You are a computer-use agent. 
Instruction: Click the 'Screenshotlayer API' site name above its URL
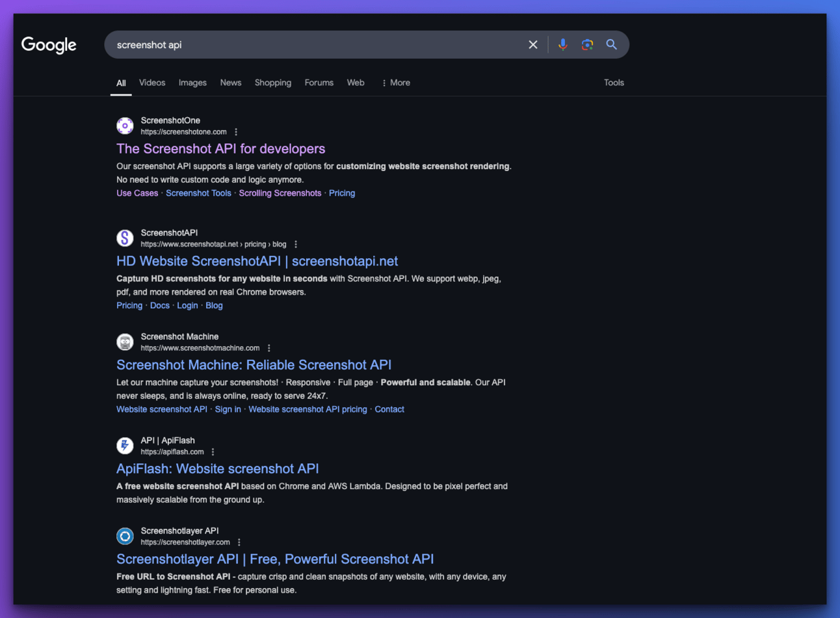(179, 531)
